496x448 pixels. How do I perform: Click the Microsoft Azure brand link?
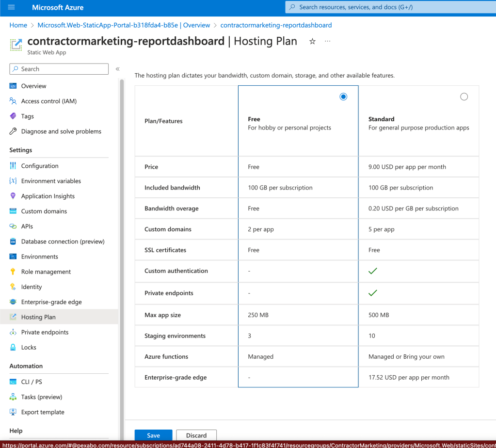tap(58, 7)
